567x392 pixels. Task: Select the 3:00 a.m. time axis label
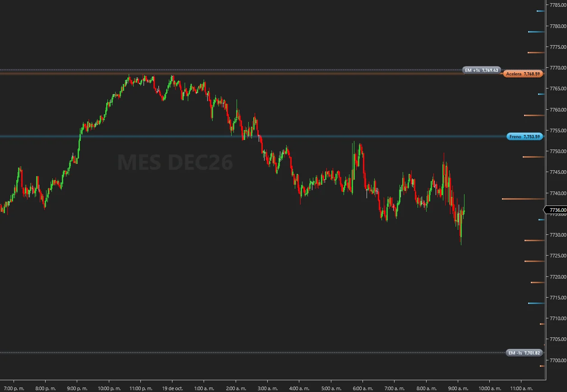tap(268, 388)
